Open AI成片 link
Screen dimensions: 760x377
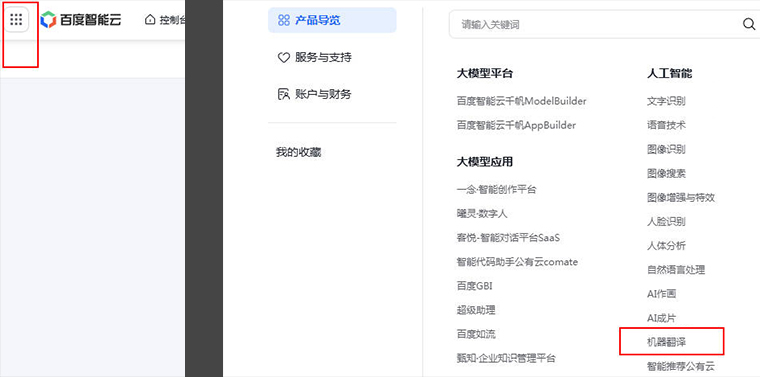point(662,318)
